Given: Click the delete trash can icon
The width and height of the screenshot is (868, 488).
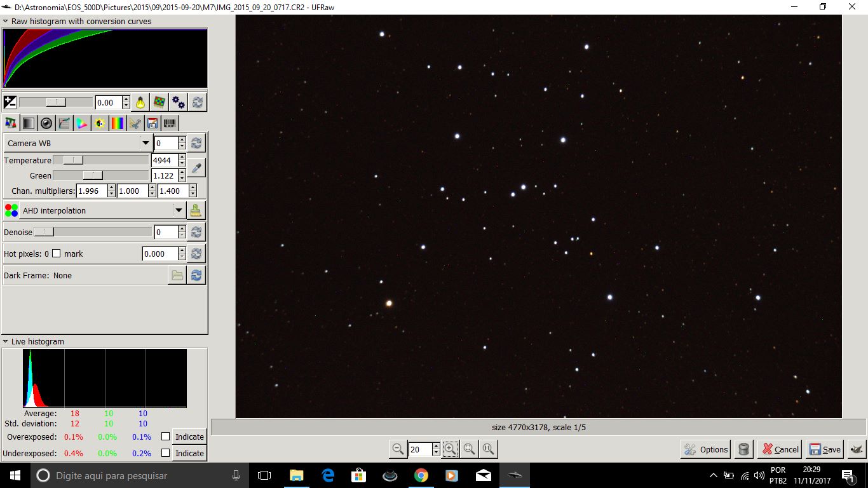Looking at the screenshot, I should click(743, 449).
